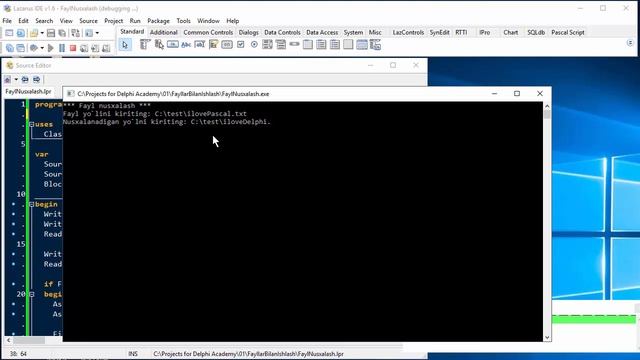Choose the TLabel (Abc) component icon

[186, 44]
